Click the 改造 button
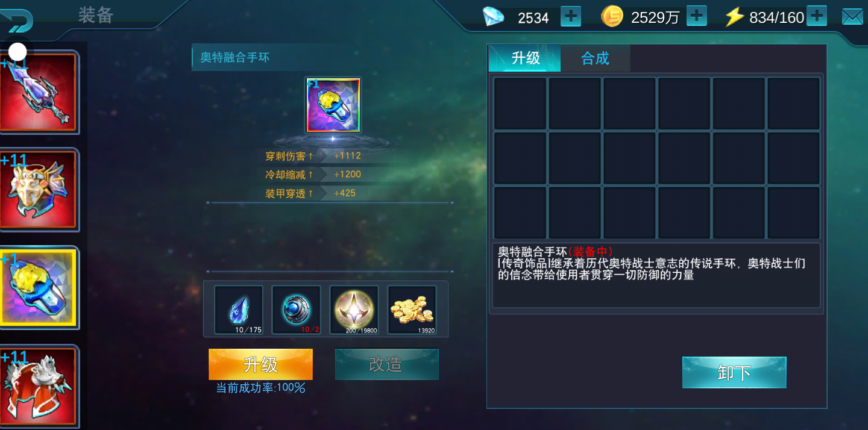The width and height of the screenshot is (868, 430). (386, 364)
